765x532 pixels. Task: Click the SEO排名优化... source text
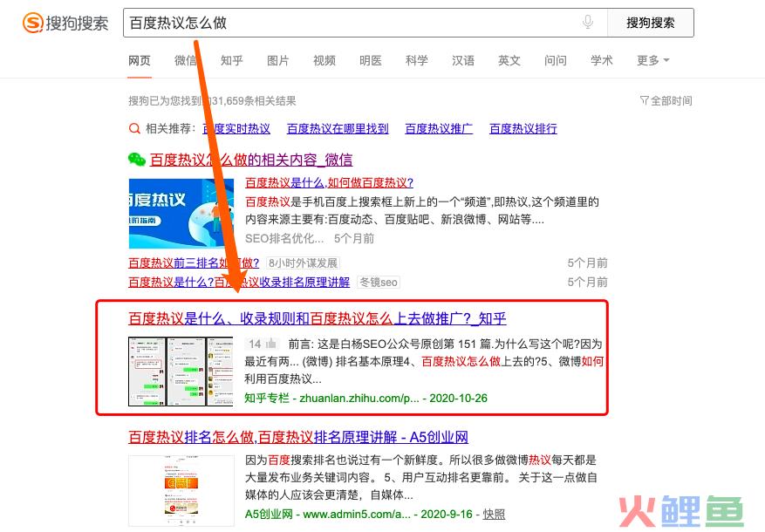coord(284,238)
